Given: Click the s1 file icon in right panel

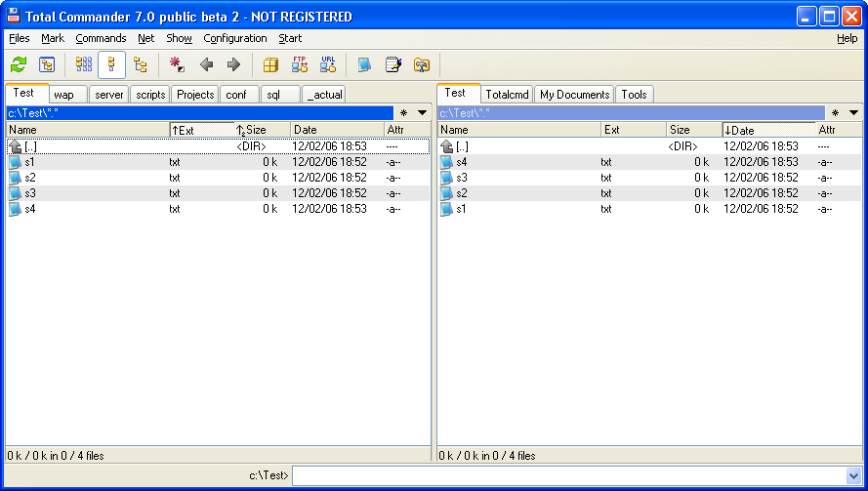Looking at the screenshot, I should coord(447,209).
